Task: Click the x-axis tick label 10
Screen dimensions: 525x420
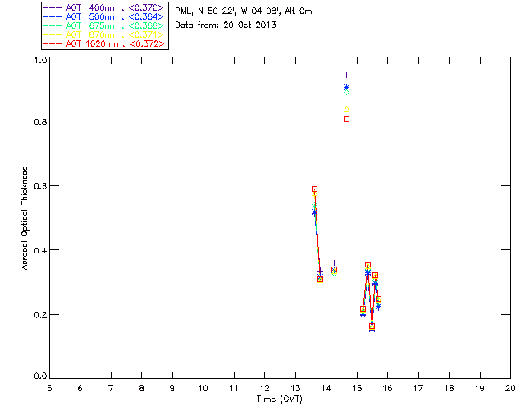Action: tap(203, 388)
